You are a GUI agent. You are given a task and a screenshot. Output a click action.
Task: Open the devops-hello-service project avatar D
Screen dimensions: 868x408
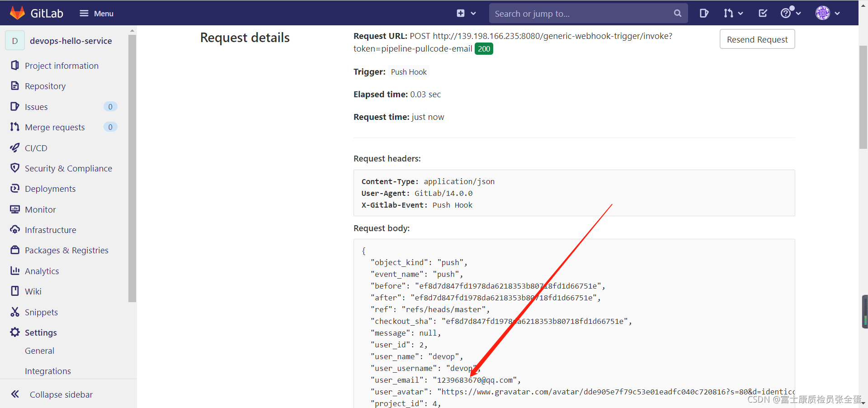point(15,41)
